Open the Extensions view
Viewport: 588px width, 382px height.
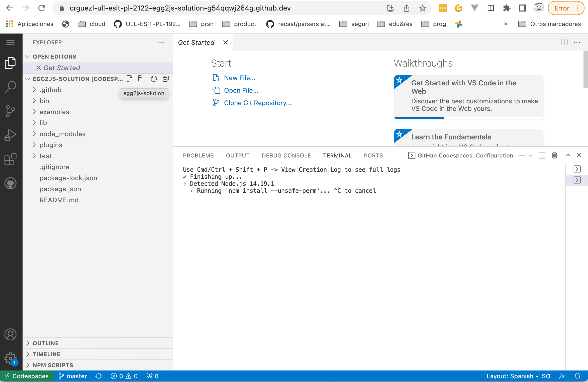[11, 159]
